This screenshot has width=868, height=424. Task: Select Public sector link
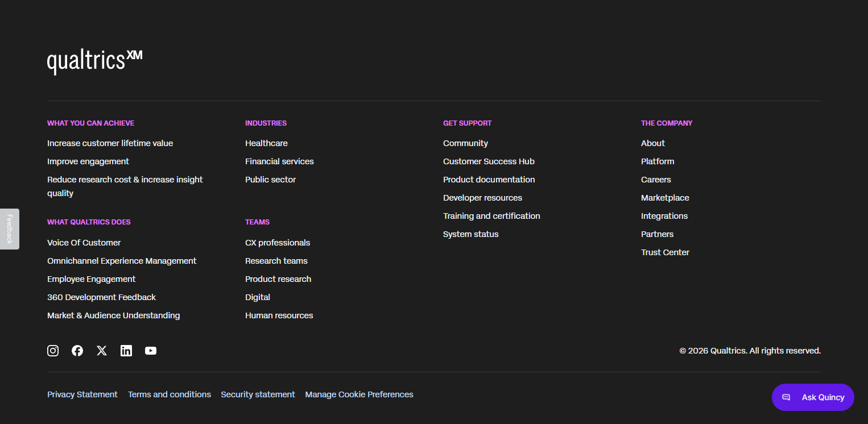pyautogui.click(x=270, y=180)
